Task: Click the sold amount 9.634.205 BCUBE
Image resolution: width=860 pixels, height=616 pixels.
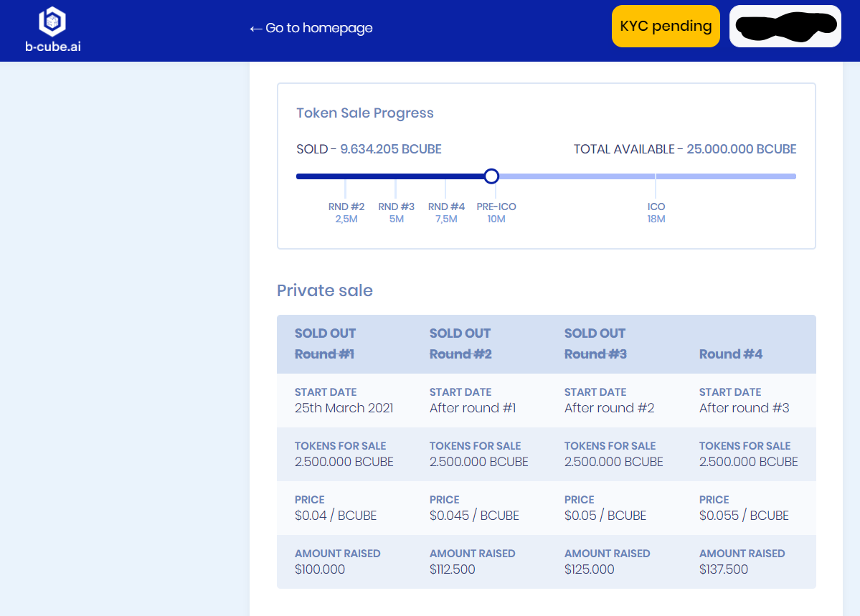Action: coord(390,149)
